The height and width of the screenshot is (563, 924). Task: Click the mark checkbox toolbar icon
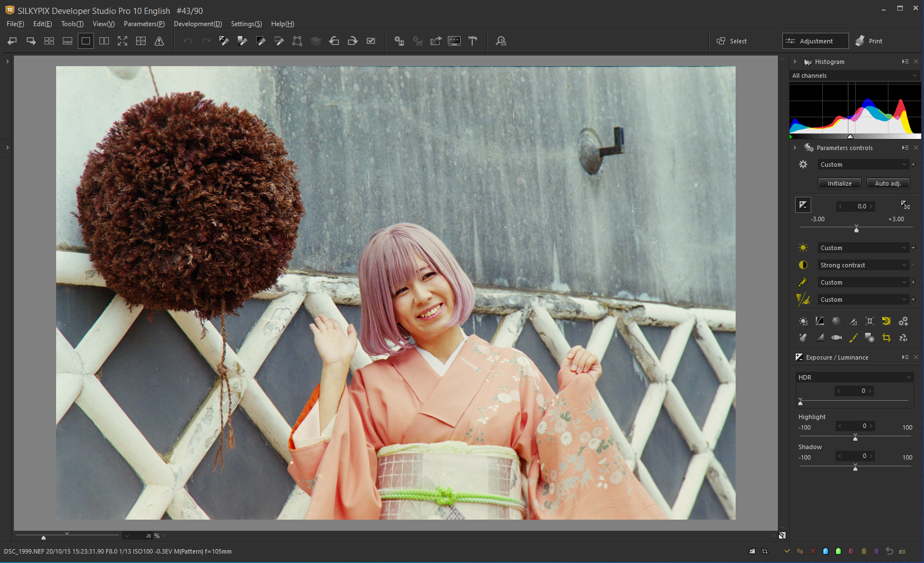371,41
